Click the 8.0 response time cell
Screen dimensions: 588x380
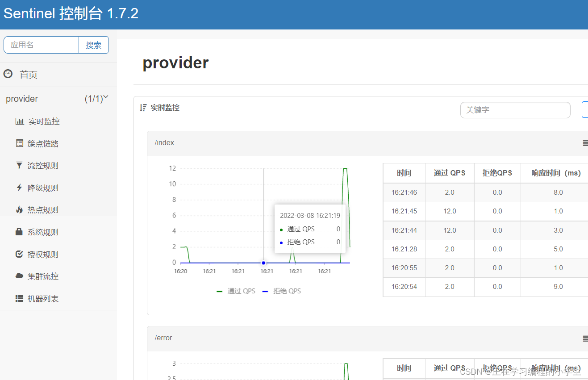coord(558,192)
